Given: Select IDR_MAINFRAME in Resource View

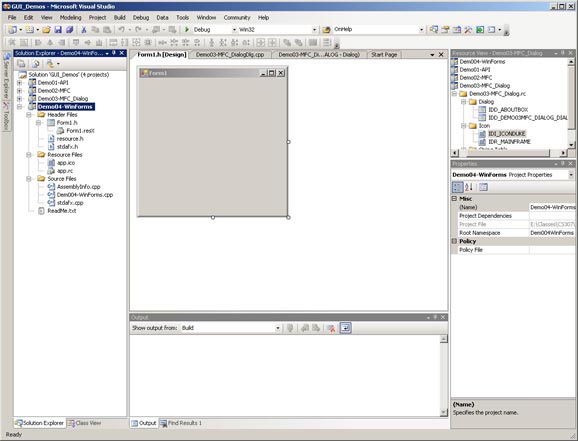Looking at the screenshot, I should pyautogui.click(x=509, y=142).
